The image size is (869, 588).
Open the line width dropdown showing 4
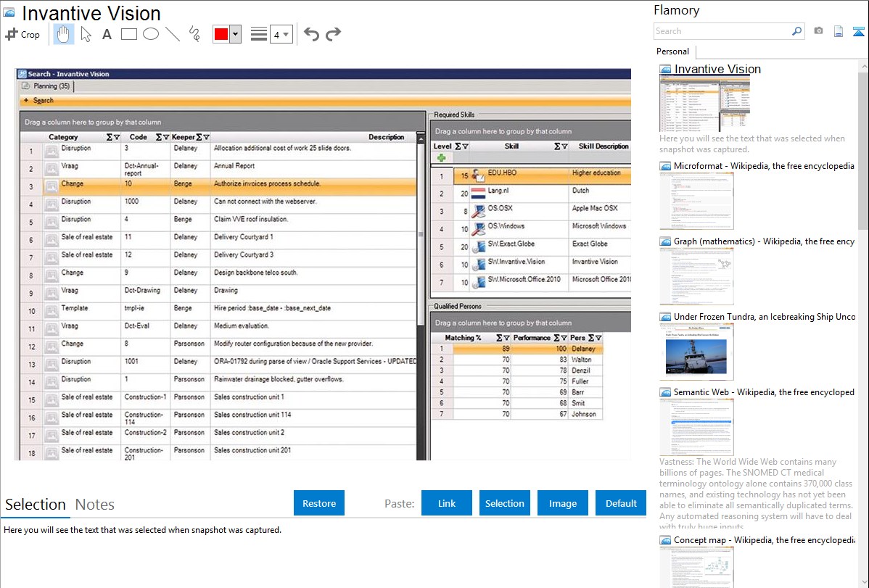(x=281, y=35)
